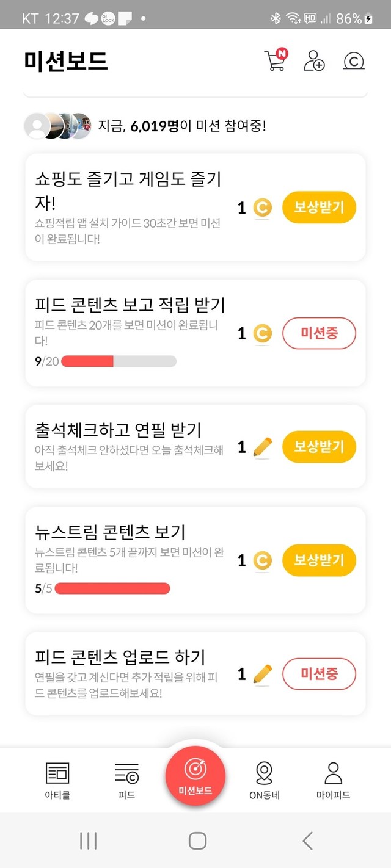Tap the Android recent apps icon

click(x=89, y=841)
